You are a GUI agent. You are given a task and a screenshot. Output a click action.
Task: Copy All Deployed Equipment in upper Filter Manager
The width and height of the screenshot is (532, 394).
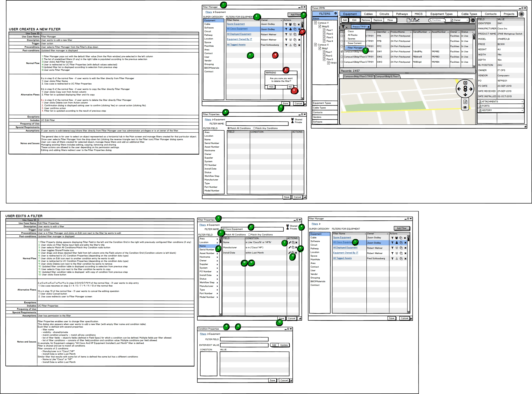295,34
